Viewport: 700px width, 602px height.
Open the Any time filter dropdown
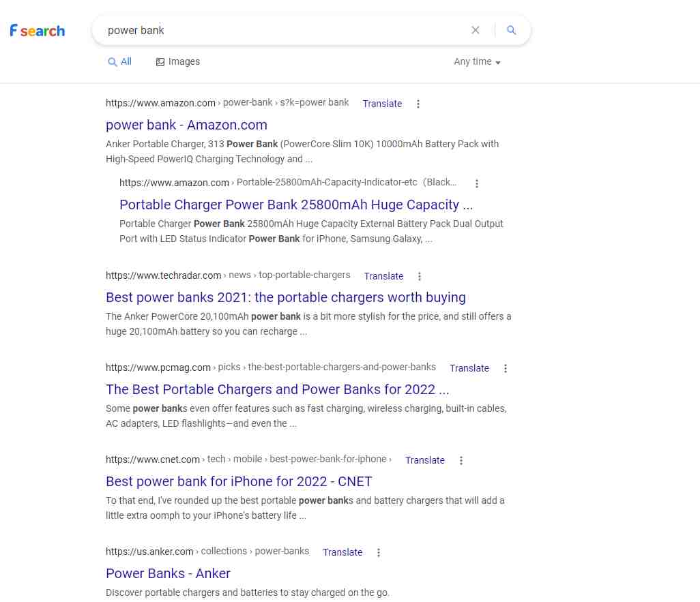(x=477, y=61)
